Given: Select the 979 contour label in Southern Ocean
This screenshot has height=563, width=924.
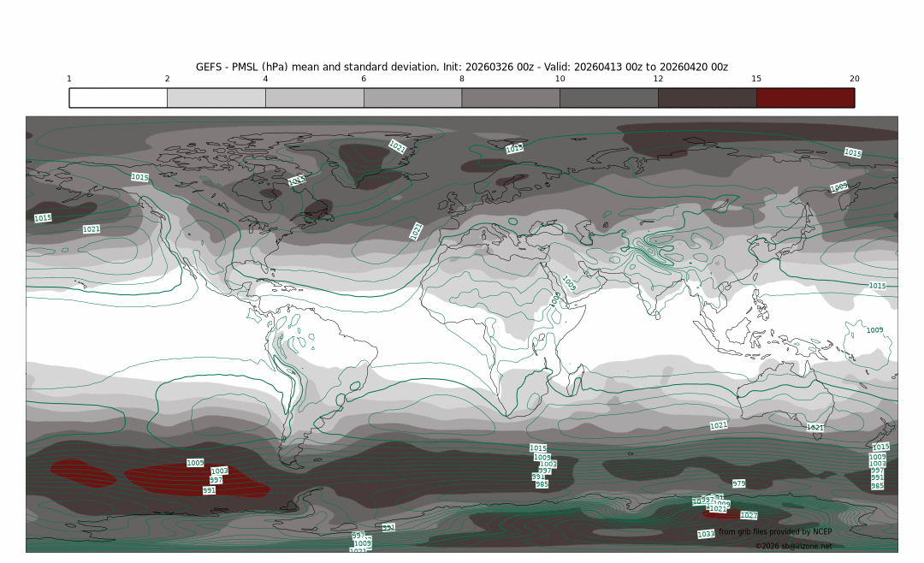Looking at the screenshot, I should click(738, 483).
